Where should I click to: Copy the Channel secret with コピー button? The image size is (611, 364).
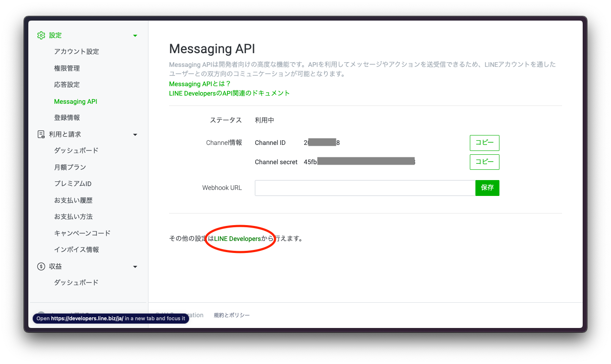pyautogui.click(x=484, y=162)
